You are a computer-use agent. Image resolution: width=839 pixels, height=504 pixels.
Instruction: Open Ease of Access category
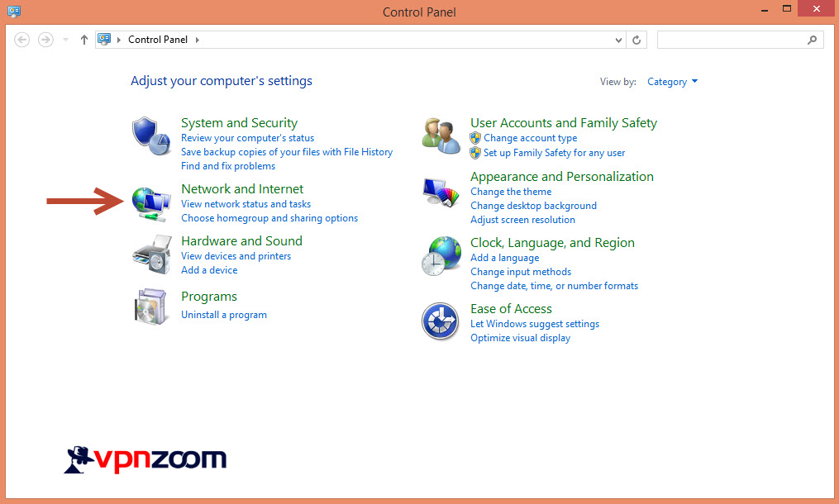(x=511, y=309)
